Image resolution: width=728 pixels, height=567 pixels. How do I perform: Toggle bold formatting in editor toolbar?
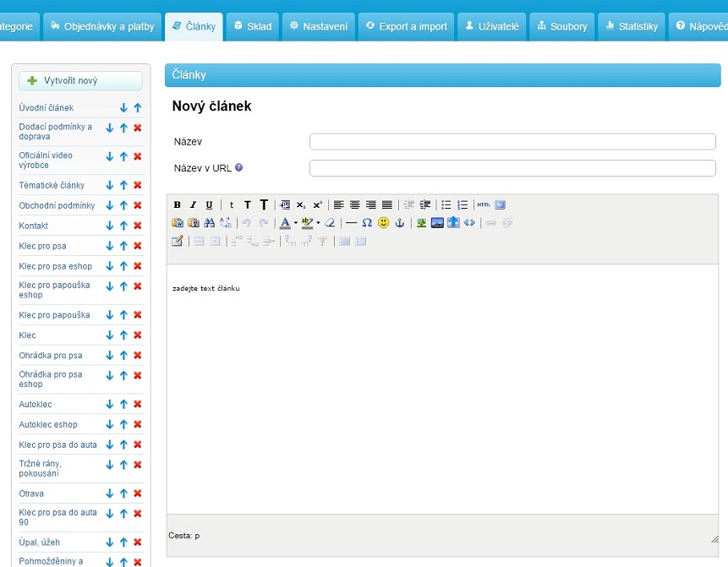coord(178,204)
